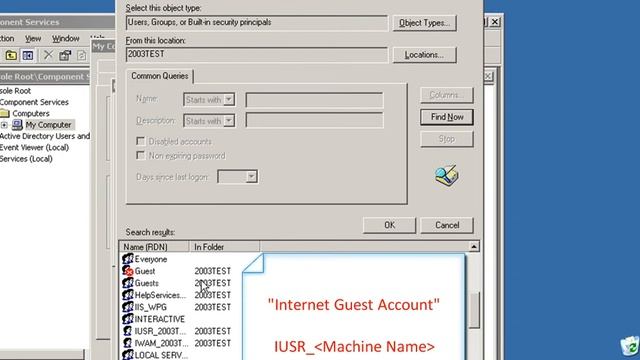
Task: Click the Object Types button
Action: (424, 23)
